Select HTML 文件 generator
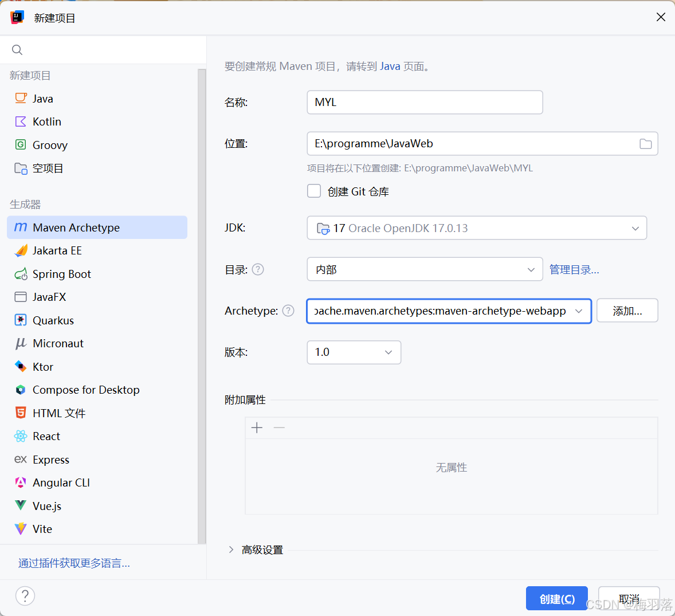The image size is (675, 616). pos(97,413)
